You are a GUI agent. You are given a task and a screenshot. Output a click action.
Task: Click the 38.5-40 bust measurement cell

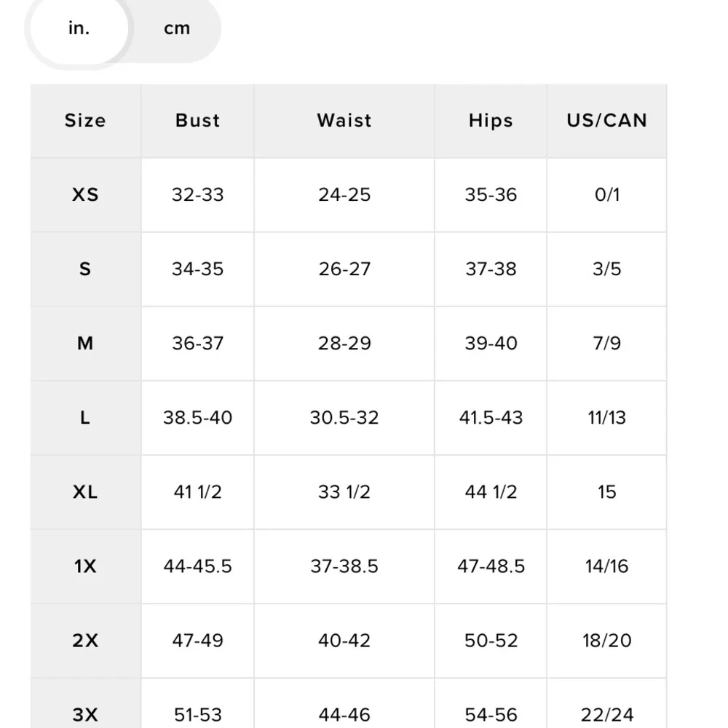pyautogui.click(x=197, y=418)
